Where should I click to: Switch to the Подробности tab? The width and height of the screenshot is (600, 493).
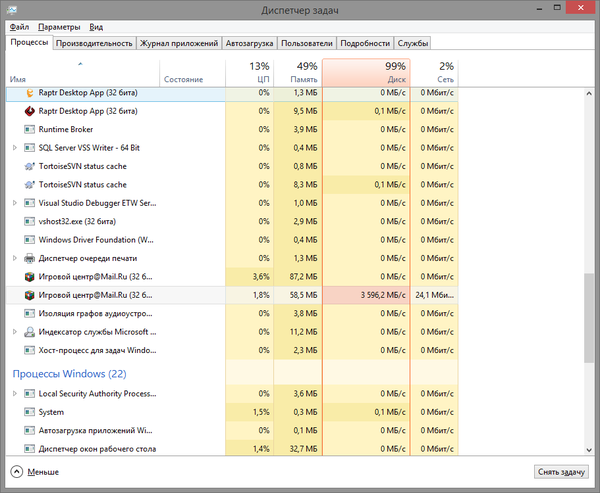pyautogui.click(x=365, y=44)
